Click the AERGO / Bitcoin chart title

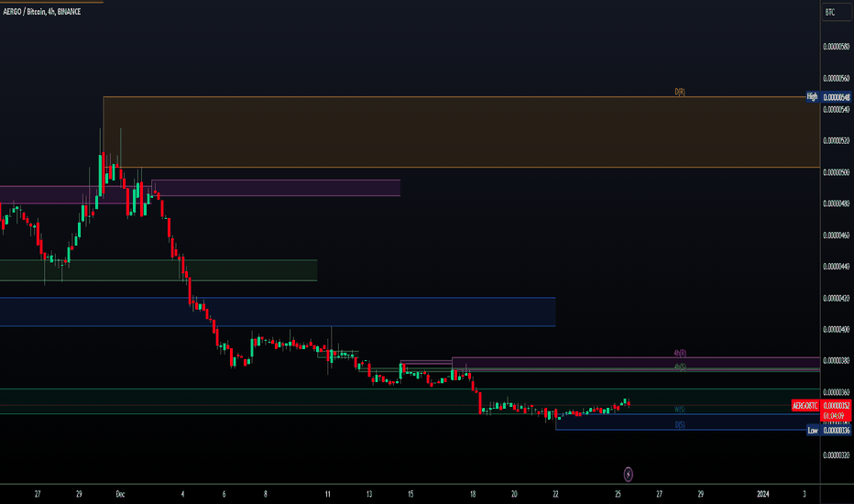click(x=42, y=11)
